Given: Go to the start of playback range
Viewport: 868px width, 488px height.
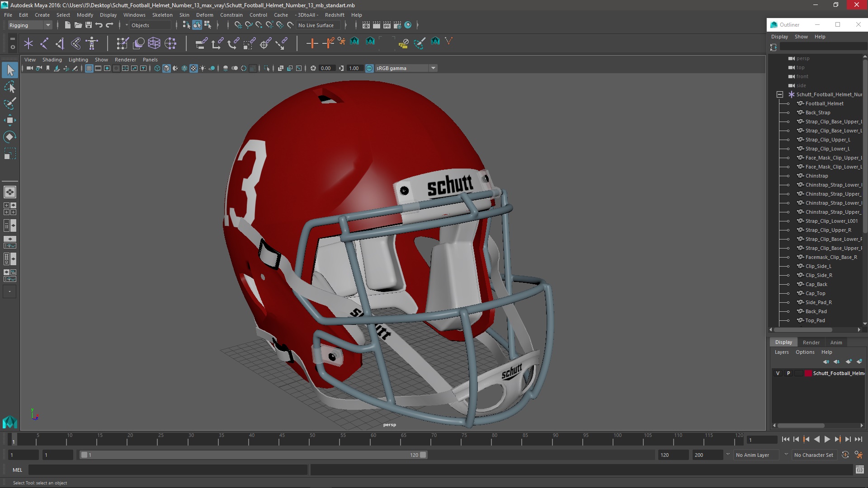Looking at the screenshot, I should [x=785, y=439].
